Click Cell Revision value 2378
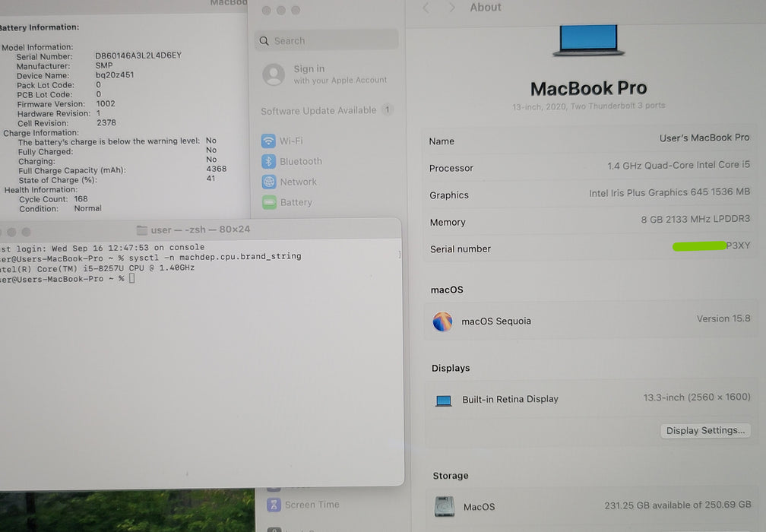 click(106, 123)
